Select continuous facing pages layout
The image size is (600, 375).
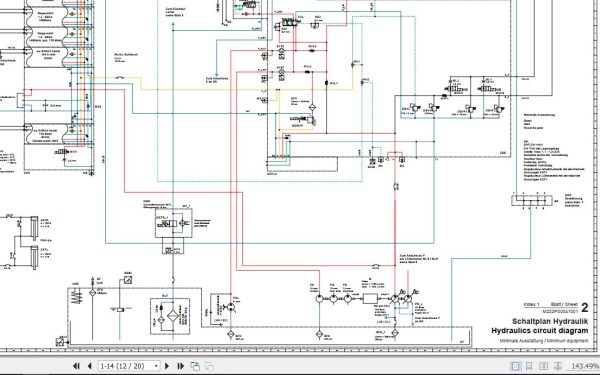click(x=558, y=366)
